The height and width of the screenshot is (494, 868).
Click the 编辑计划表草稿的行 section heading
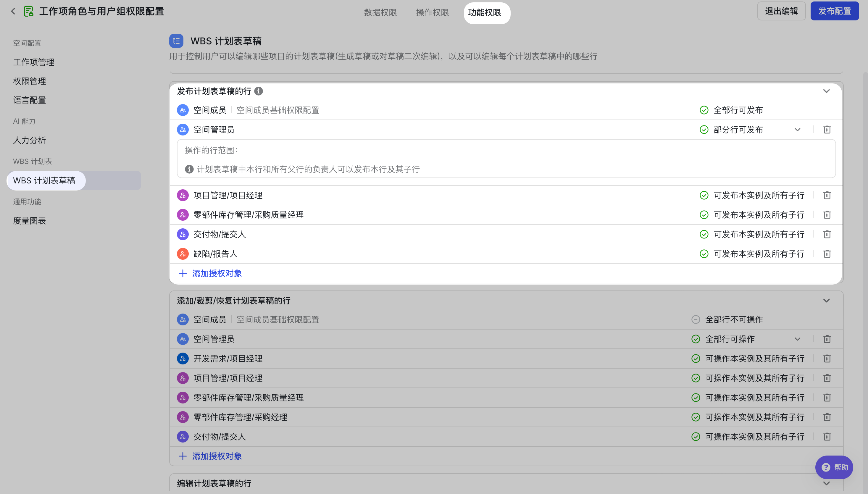(x=214, y=483)
